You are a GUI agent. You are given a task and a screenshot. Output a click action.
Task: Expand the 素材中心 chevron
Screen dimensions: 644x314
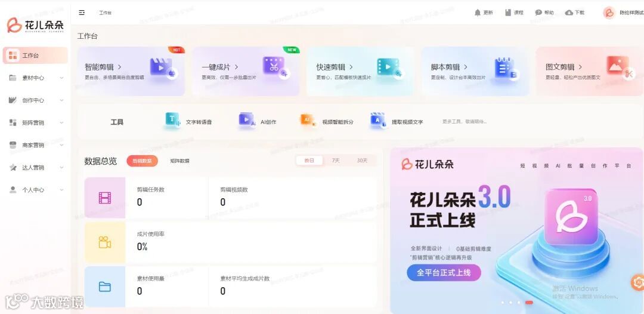click(61, 78)
